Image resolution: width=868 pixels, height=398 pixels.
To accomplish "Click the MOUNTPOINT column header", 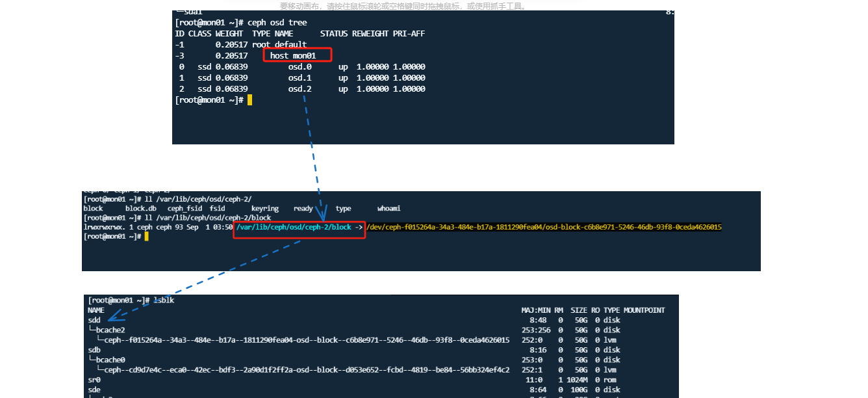I will point(644,310).
